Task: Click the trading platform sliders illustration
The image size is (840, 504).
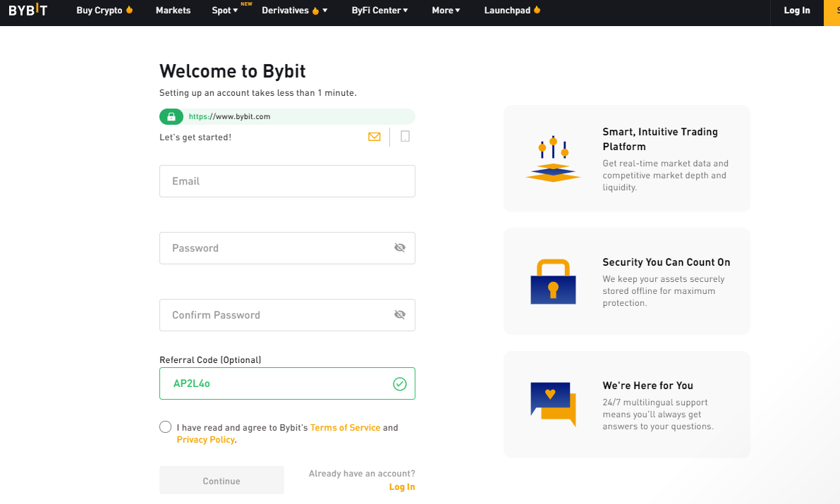Action: tap(553, 159)
